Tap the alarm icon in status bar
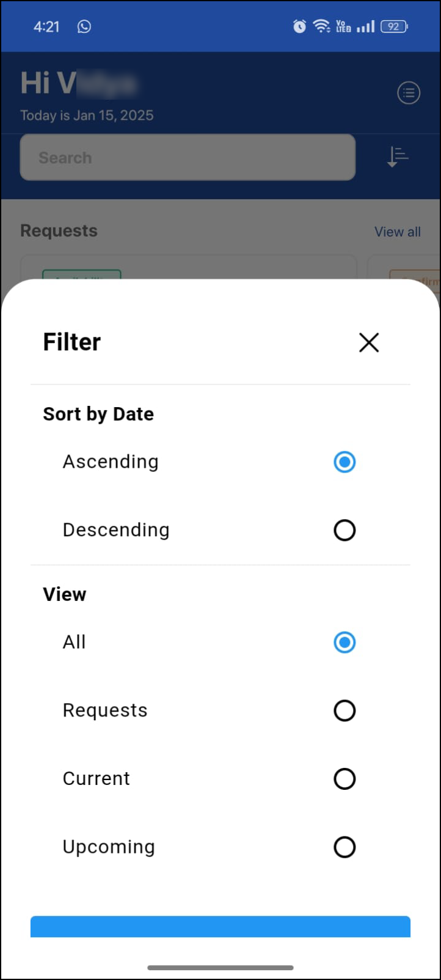 tap(299, 26)
